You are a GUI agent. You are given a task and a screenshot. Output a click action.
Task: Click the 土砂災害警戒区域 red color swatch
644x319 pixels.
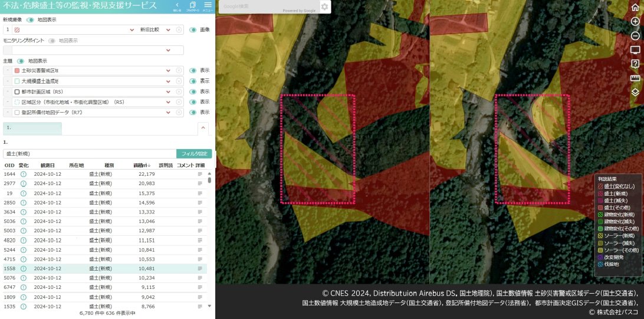pyautogui.click(x=17, y=71)
